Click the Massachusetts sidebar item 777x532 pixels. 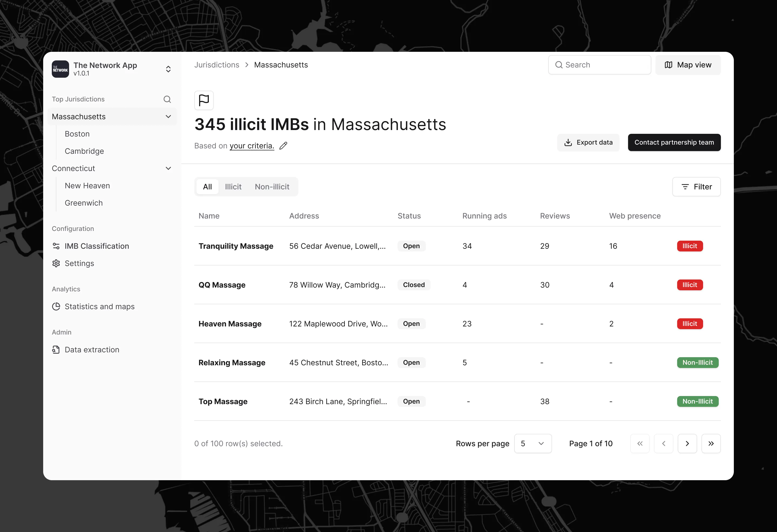tap(112, 116)
